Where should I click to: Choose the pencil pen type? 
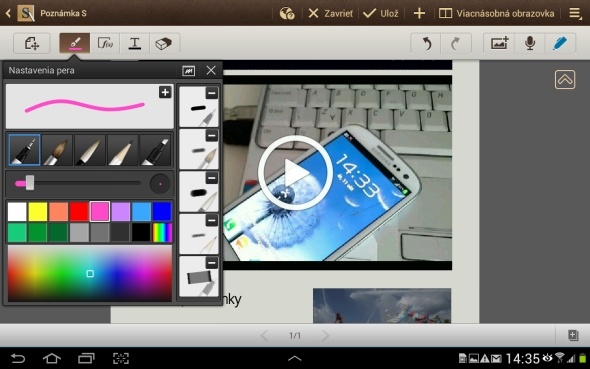[x=122, y=150]
